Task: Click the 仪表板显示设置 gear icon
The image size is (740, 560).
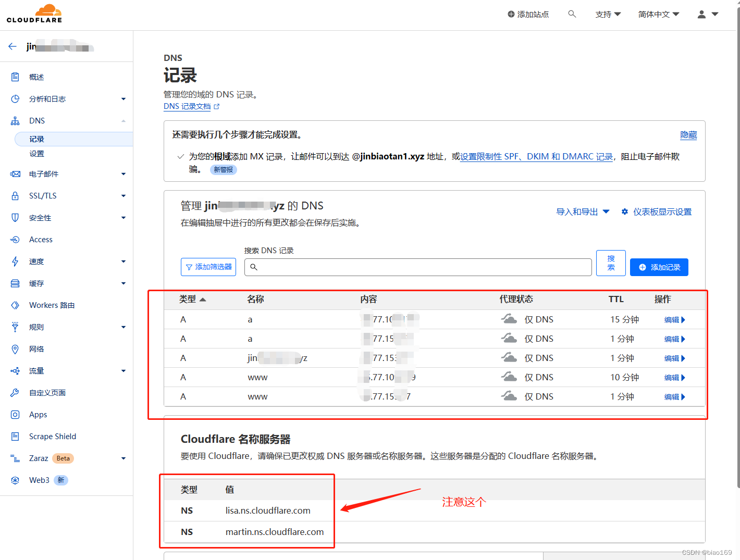Action: (x=625, y=211)
